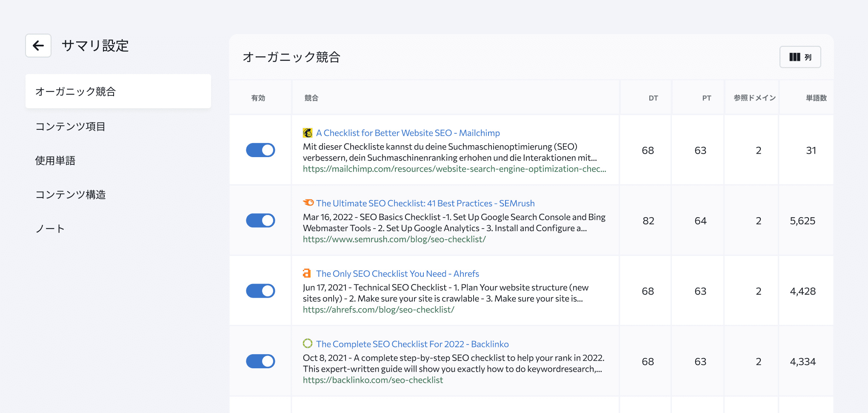The width and height of the screenshot is (868, 413).
Task: Click the Ahrefs favicon icon
Action: [308, 273]
